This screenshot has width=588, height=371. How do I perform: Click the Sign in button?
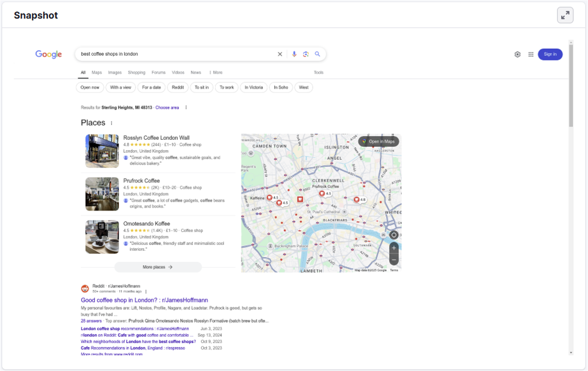click(550, 54)
